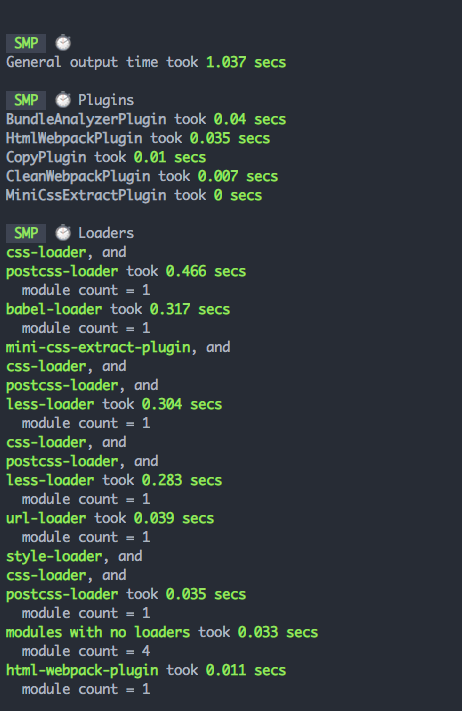Click the CopyPlugin entry
The width and height of the screenshot is (462, 711).
[x=106, y=157]
